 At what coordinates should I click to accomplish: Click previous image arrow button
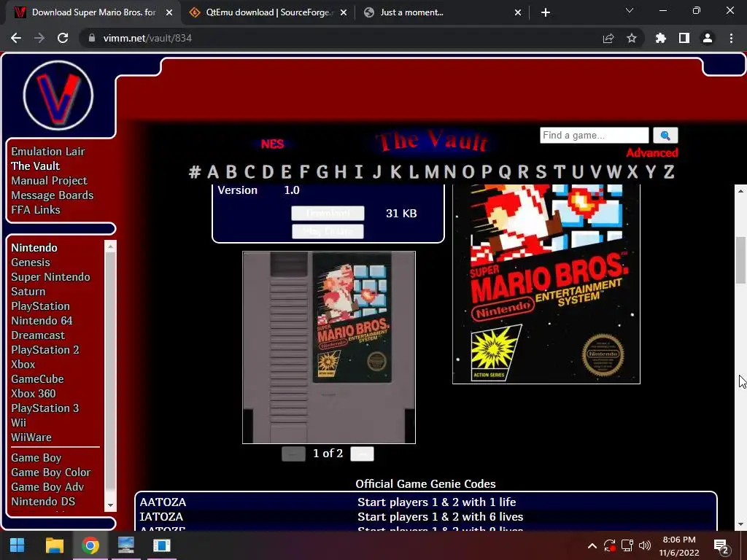pos(293,454)
